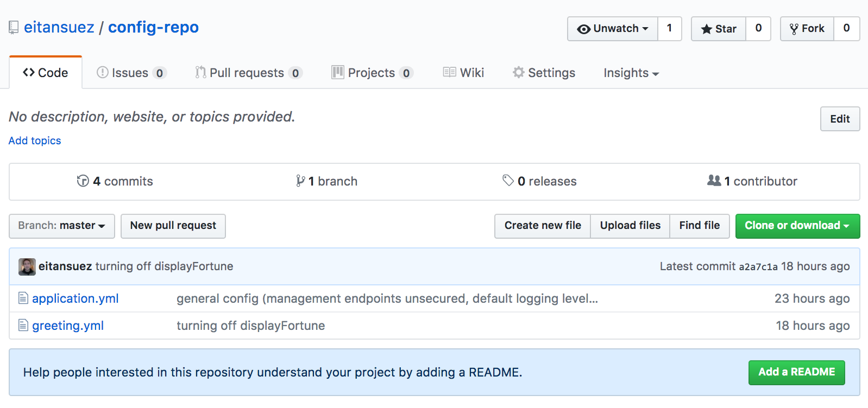The image size is (868, 408).
Task: Click the stargazers count 0
Action: pyautogui.click(x=758, y=29)
